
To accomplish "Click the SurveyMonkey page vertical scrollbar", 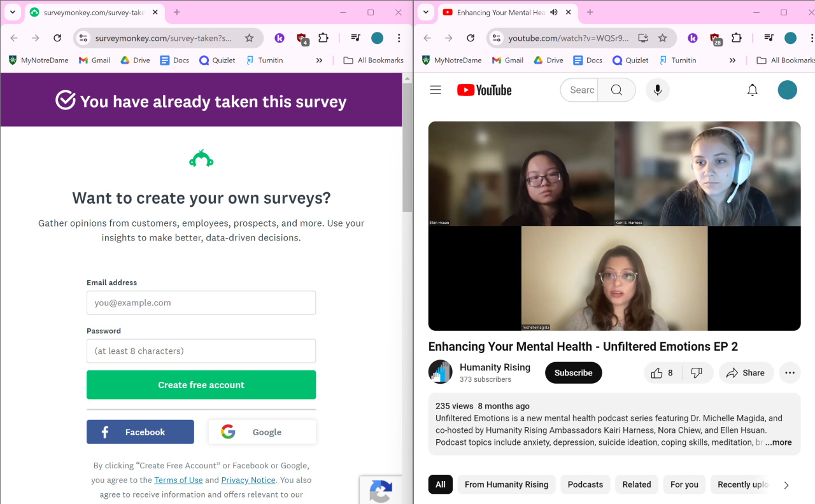I will [407, 147].
